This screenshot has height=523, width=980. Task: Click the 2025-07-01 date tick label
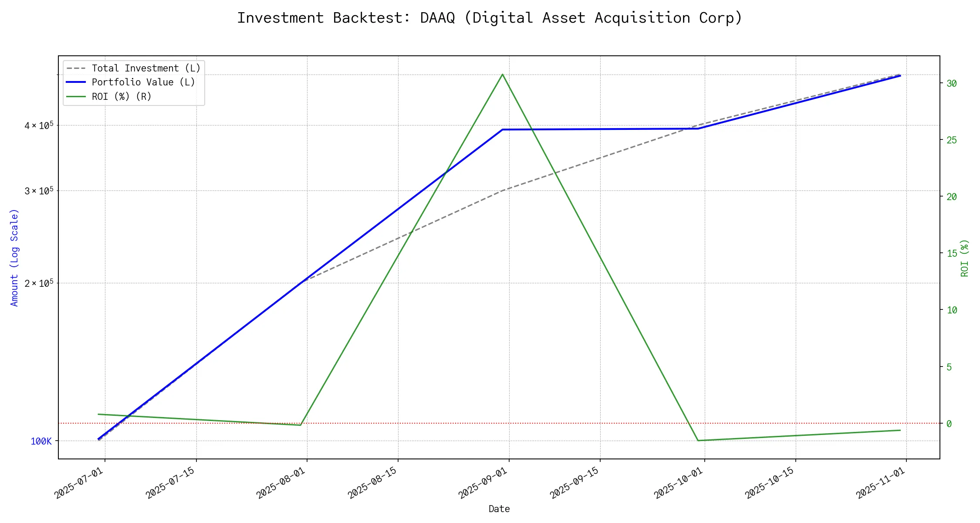(79, 483)
